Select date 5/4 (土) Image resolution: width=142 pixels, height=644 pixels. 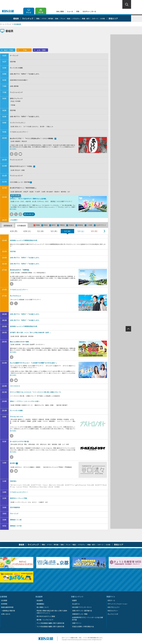coord(81,231)
